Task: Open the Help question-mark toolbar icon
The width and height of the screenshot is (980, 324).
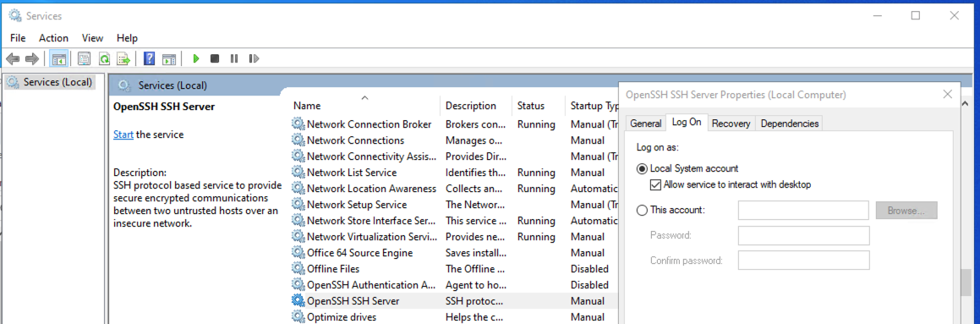Action: [x=150, y=59]
